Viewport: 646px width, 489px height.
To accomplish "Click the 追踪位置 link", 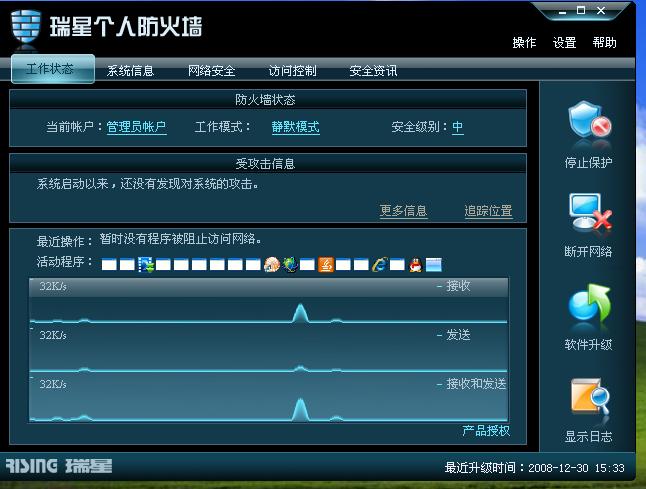I will pyautogui.click(x=489, y=211).
